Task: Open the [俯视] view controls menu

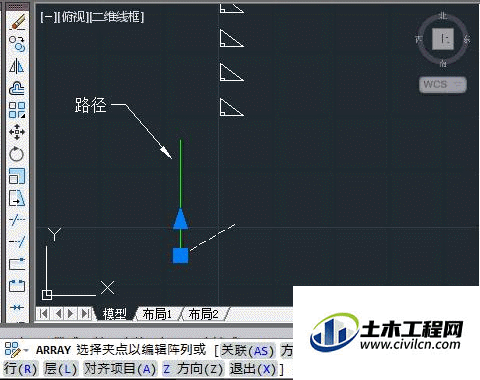Action: 74,17
